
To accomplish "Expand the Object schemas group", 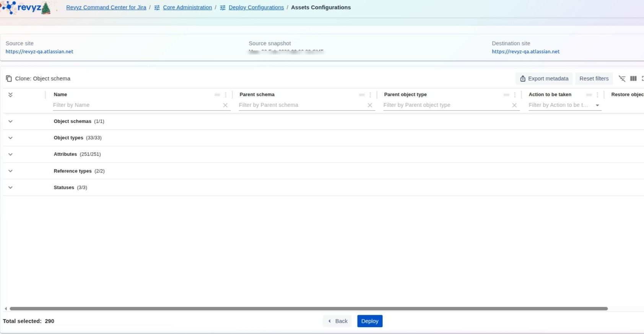I will (10, 121).
